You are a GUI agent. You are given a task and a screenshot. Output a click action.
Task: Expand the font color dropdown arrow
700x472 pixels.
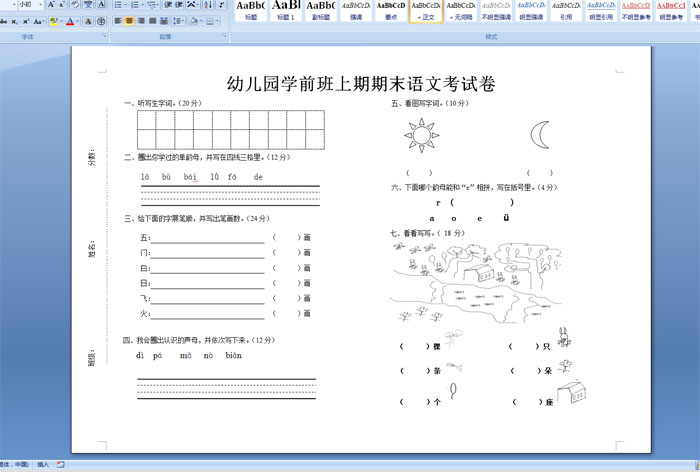click(78, 21)
